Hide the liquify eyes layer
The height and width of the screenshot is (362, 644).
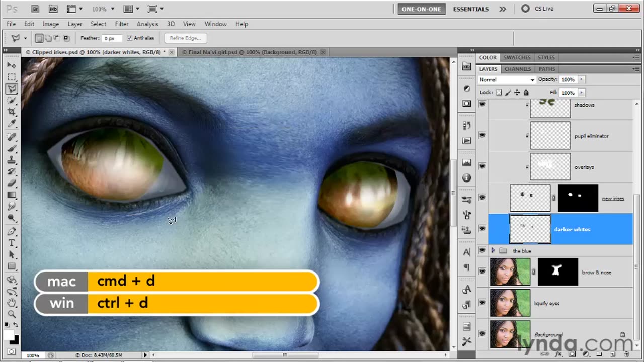pos(482,303)
